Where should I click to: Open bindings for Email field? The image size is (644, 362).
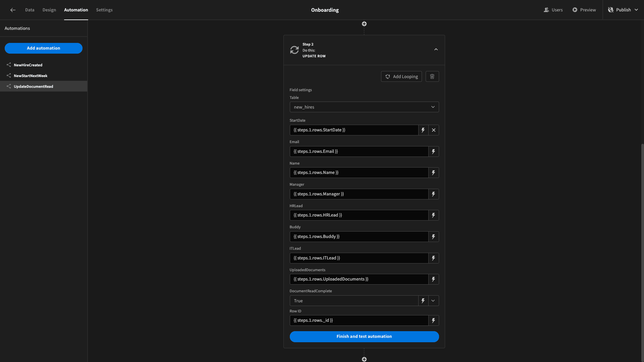coord(434,152)
